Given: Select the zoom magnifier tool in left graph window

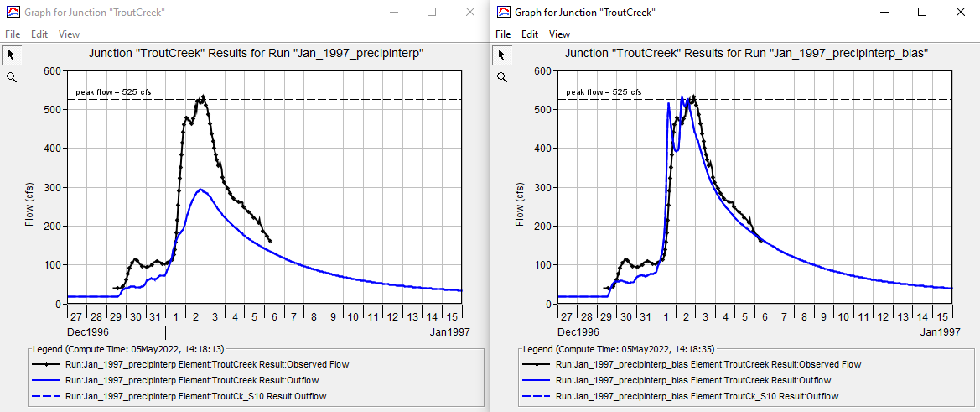Looking at the screenshot, I should pos(11,77).
